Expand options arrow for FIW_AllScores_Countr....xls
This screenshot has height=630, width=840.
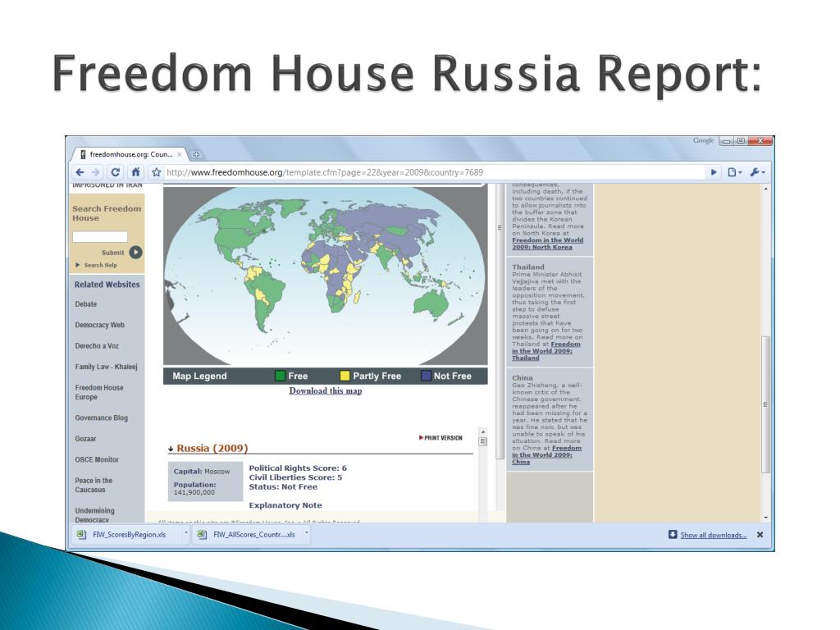(307, 533)
